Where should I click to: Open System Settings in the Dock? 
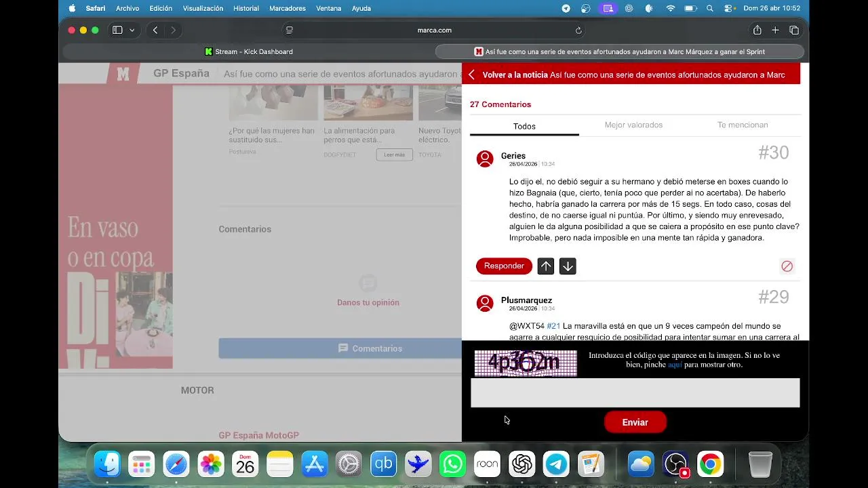click(x=349, y=464)
